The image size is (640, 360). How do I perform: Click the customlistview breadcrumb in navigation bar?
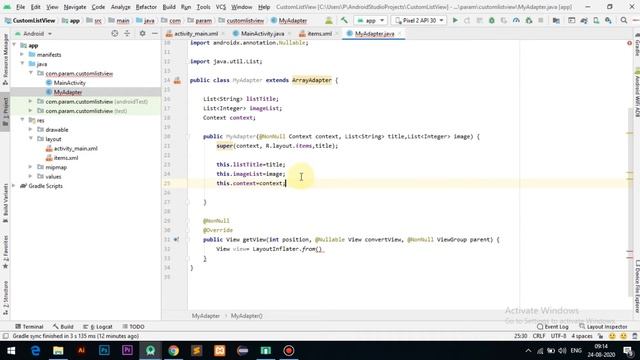click(x=245, y=20)
